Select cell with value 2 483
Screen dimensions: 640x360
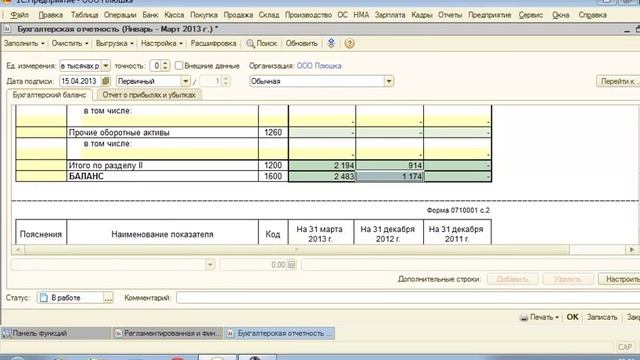tap(322, 176)
